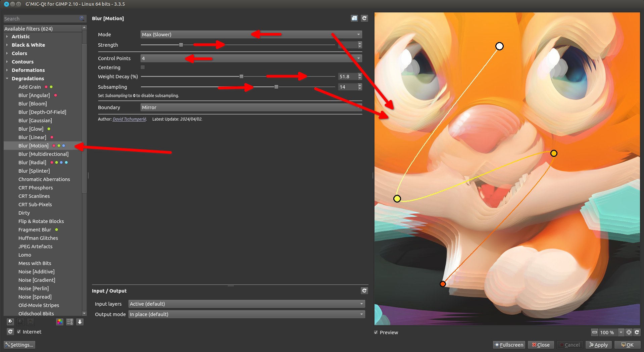Select the Old-Movie Stripes filter

[x=39, y=305]
